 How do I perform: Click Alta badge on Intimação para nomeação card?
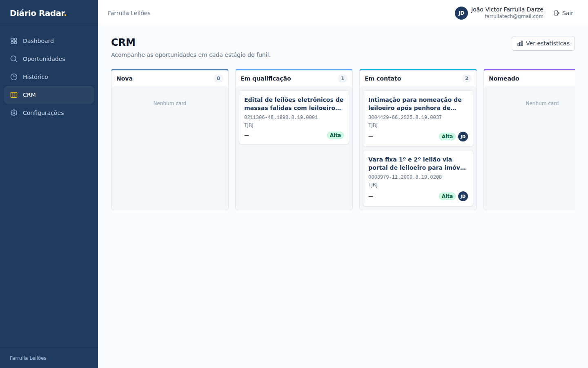(447, 137)
